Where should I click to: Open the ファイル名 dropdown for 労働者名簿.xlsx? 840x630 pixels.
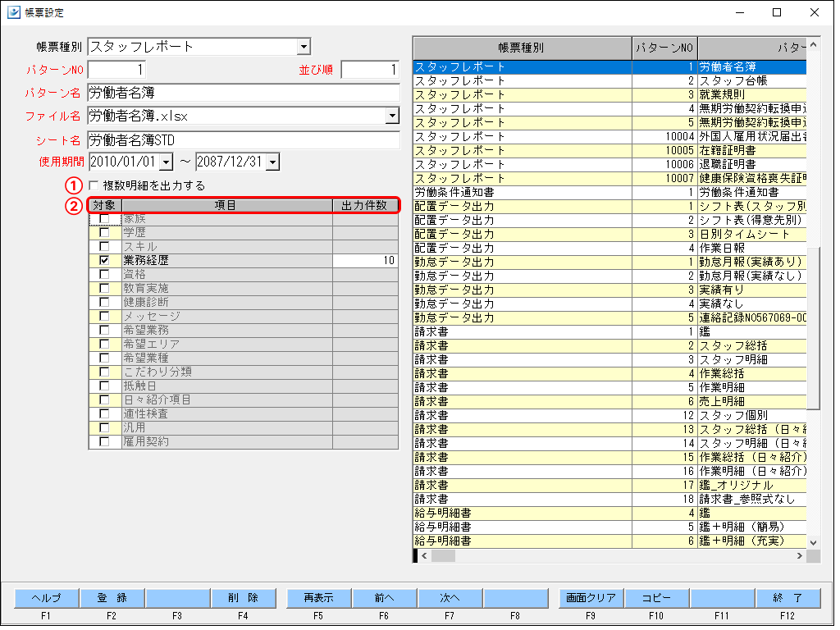point(392,116)
